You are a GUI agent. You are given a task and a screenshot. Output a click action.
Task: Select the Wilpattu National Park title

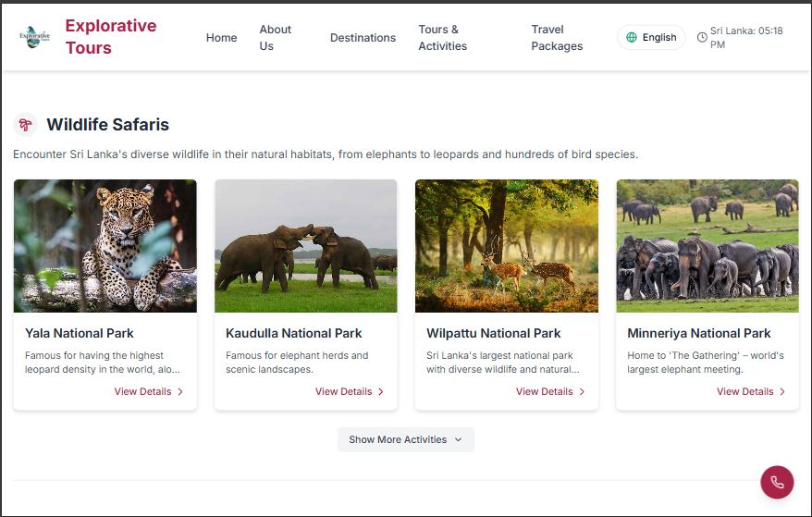[494, 333]
